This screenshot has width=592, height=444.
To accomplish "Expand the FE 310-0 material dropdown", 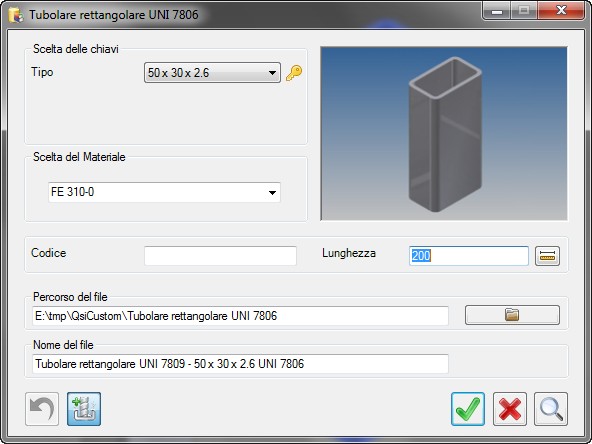I will [x=164, y=192].
